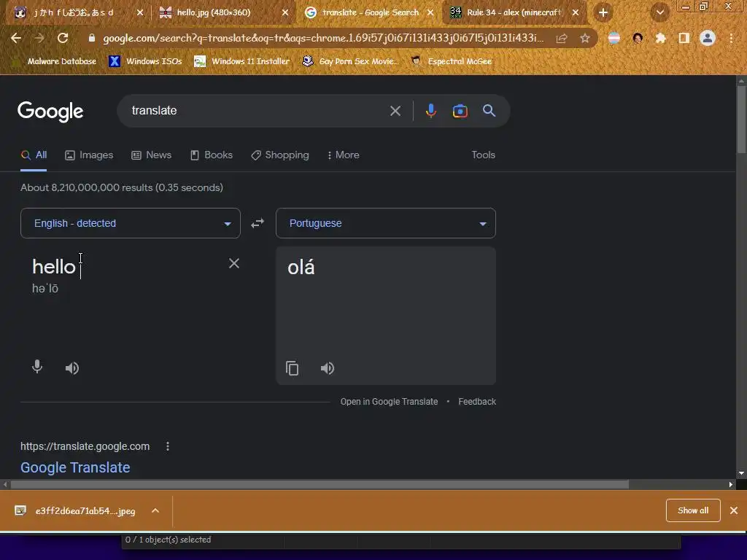This screenshot has height=560, width=747.
Task: Open the search Tools options
Action: [x=483, y=155]
